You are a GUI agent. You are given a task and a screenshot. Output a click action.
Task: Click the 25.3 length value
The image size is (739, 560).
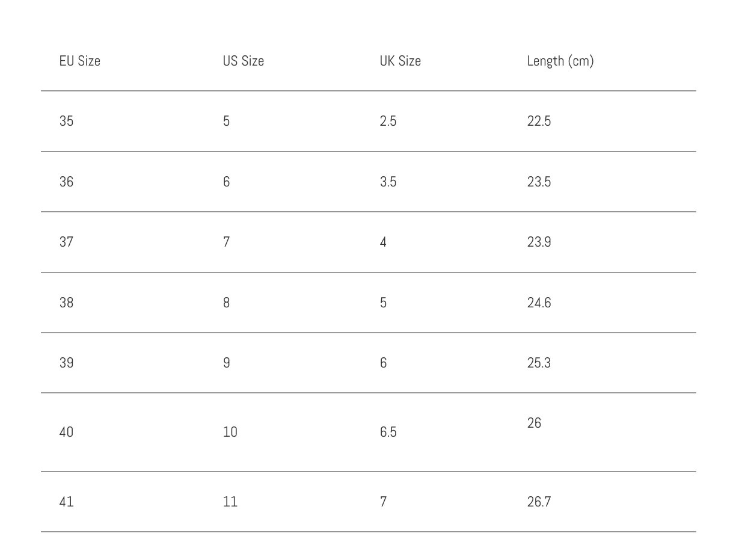coord(539,363)
